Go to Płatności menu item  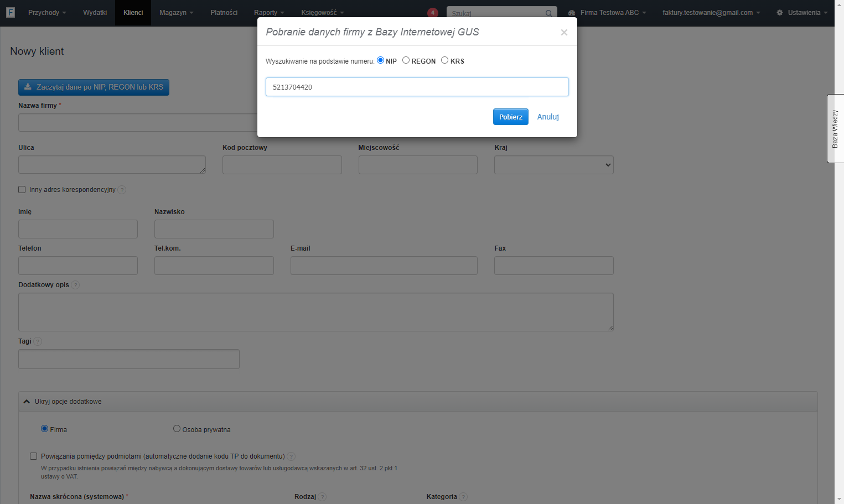pos(224,13)
